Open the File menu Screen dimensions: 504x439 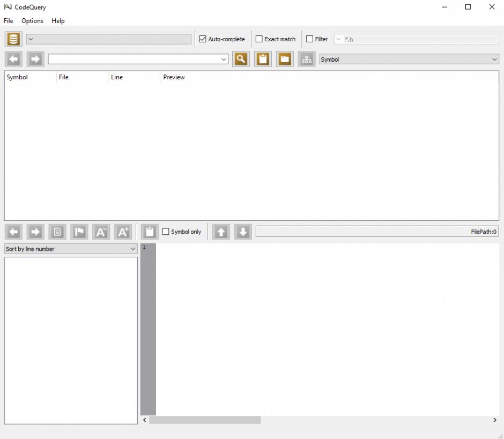tap(9, 20)
